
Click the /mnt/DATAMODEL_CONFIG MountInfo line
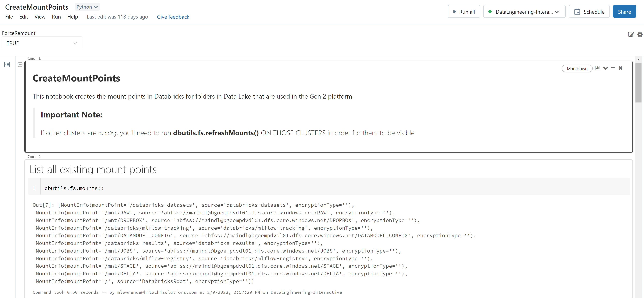point(256,235)
